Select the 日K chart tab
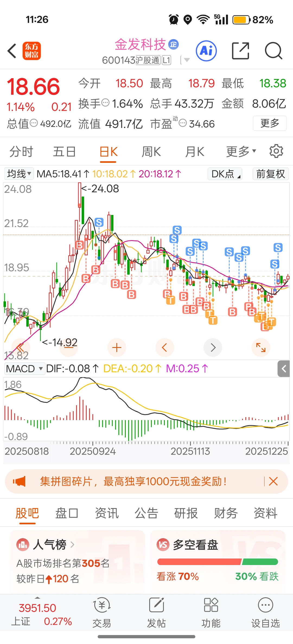293x644 pixels. (108, 152)
